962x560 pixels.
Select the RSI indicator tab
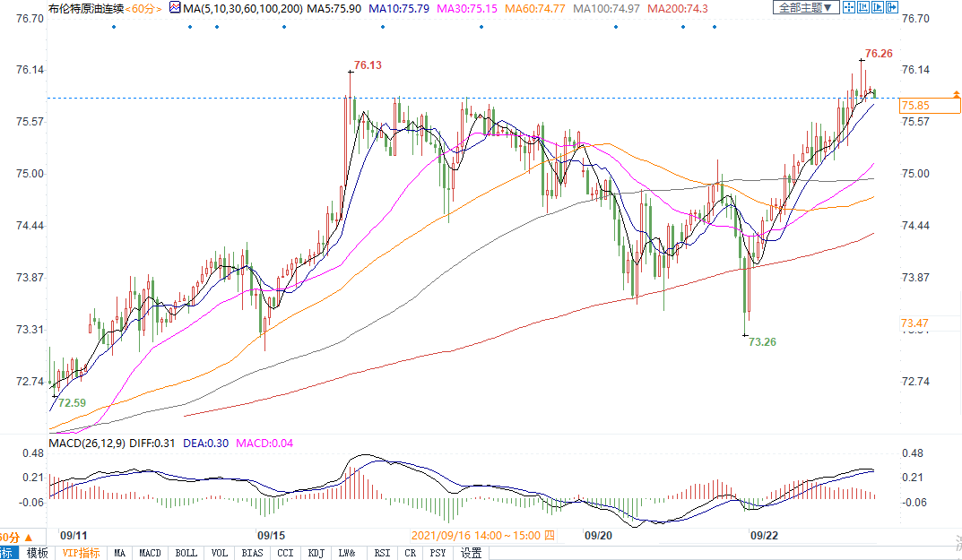click(382, 553)
